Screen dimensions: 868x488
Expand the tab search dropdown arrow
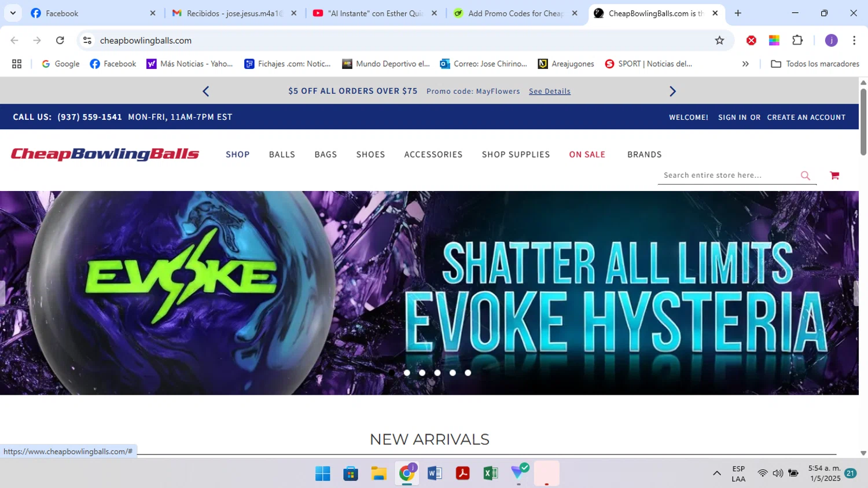point(13,13)
